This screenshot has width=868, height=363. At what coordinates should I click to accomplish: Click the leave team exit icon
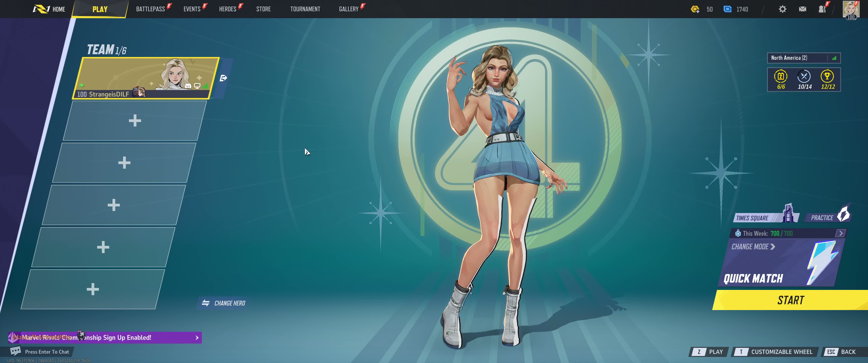[x=223, y=78]
